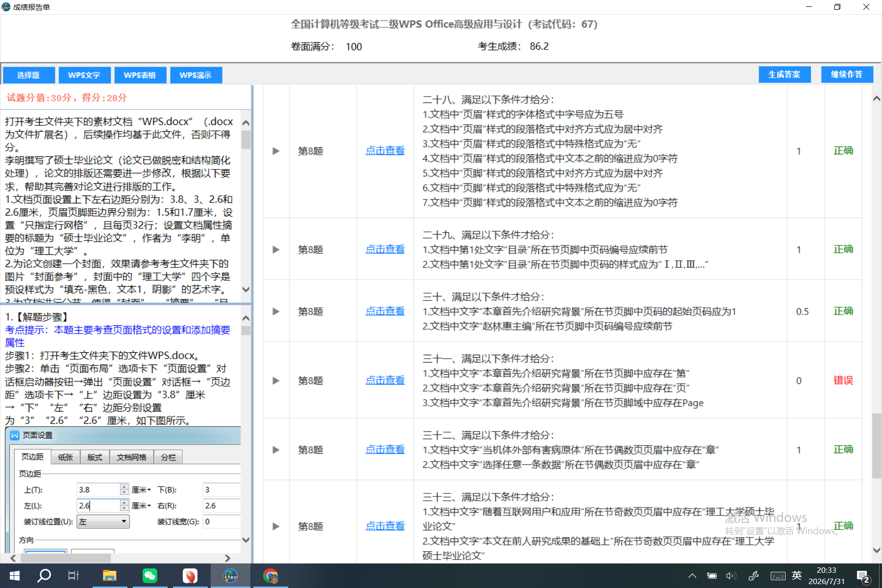Expand the 二十八 页眉样式 row arrow
Screen dimensions: 882x588
tap(276, 151)
